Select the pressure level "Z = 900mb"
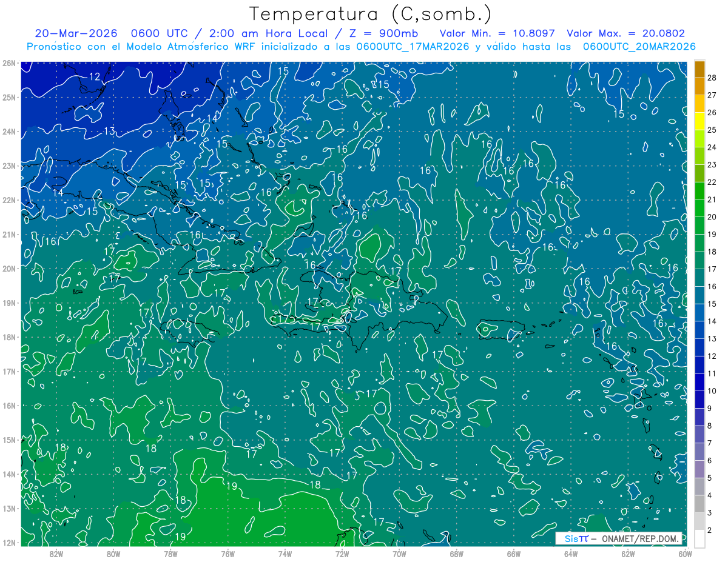 pyautogui.click(x=385, y=33)
